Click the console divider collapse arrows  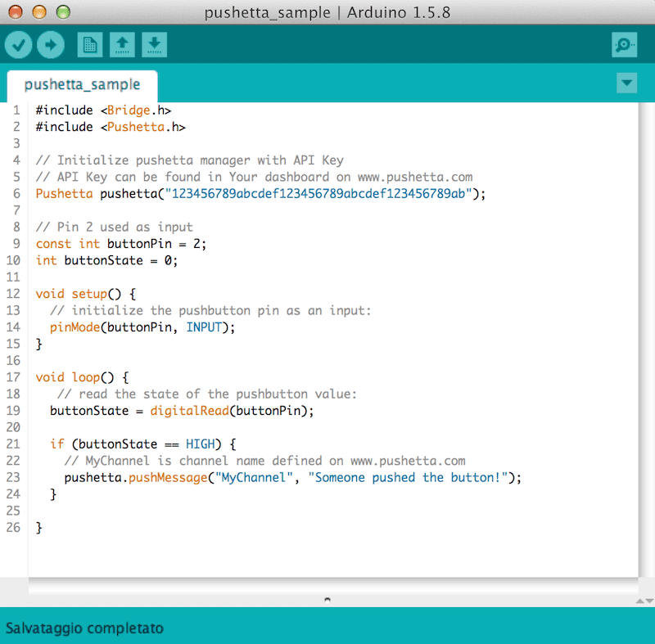645,601
